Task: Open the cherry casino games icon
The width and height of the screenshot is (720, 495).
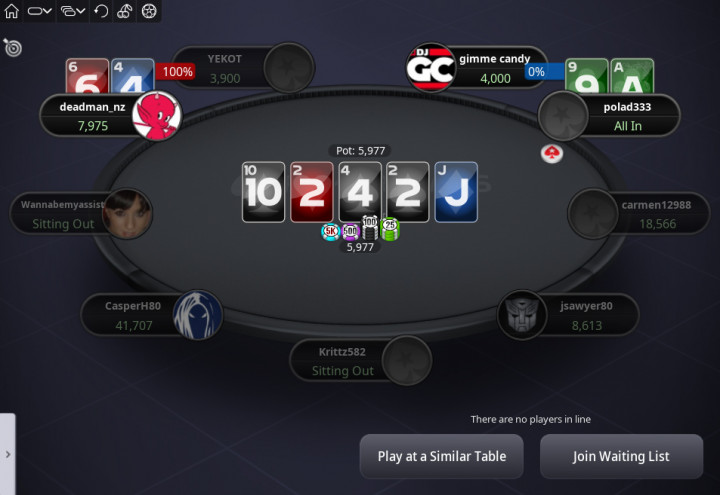Action: [x=124, y=11]
